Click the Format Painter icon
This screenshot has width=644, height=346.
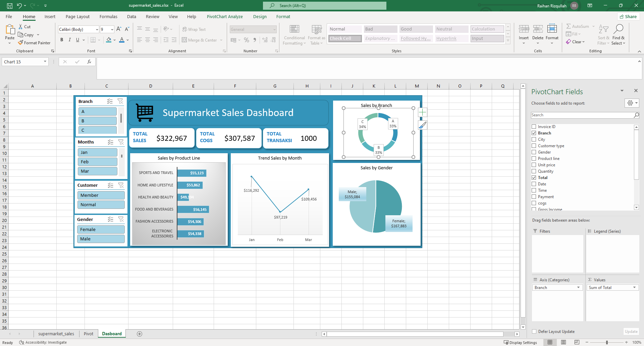[x=20, y=43]
